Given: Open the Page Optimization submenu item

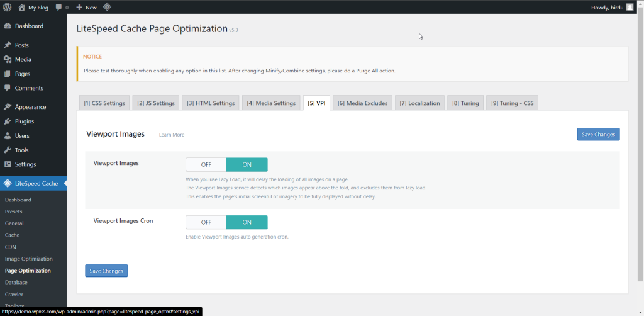Looking at the screenshot, I should [x=28, y=271].
